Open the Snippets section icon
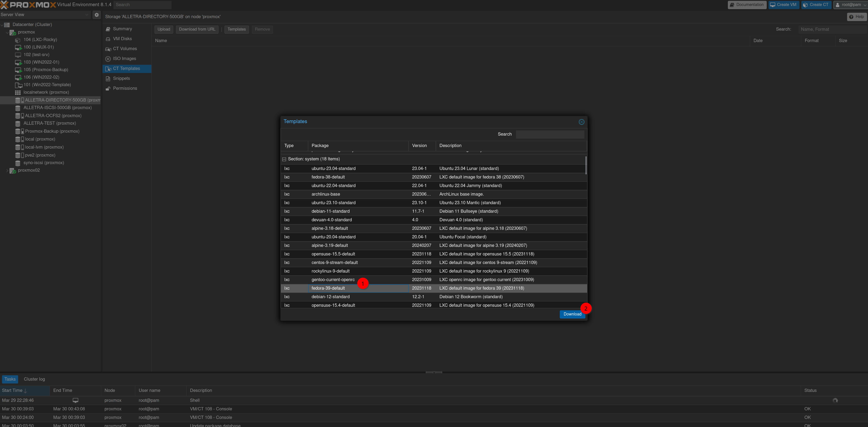868x427 pixels. click(108, 79)
